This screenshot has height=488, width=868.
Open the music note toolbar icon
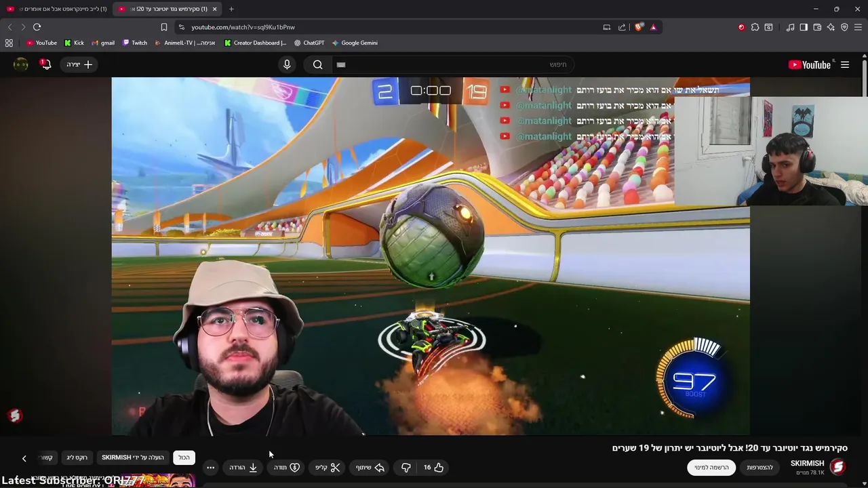click(x=790, y=27)
